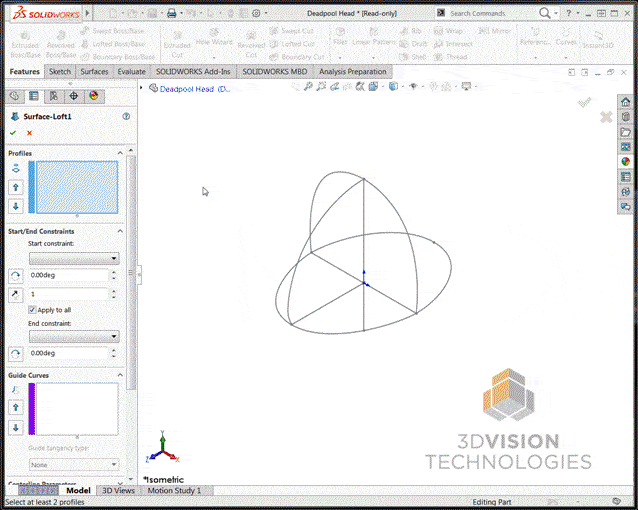Switch to the SOLIDWORKS MBD tab
Viewport: 638px width, 510px height.
tap(275, 72)
